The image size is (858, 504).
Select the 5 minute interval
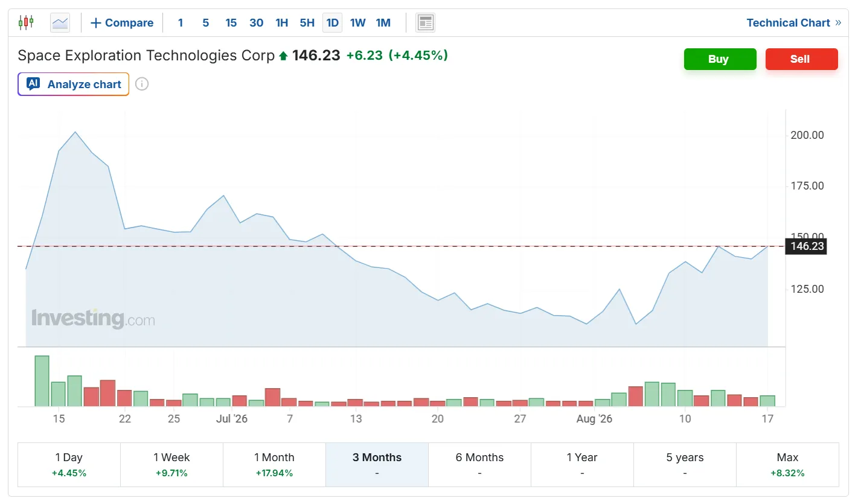[x=205, y=23]
